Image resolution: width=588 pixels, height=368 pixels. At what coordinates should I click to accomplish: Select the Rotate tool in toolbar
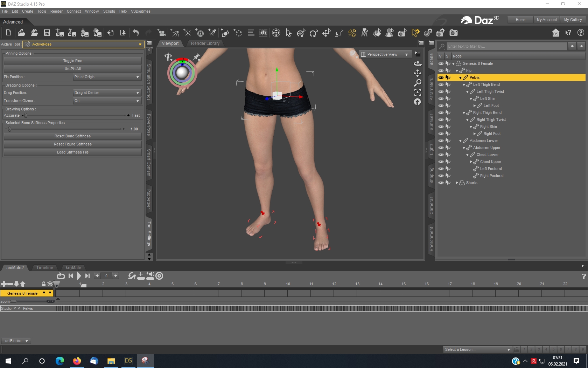(314, 33)
